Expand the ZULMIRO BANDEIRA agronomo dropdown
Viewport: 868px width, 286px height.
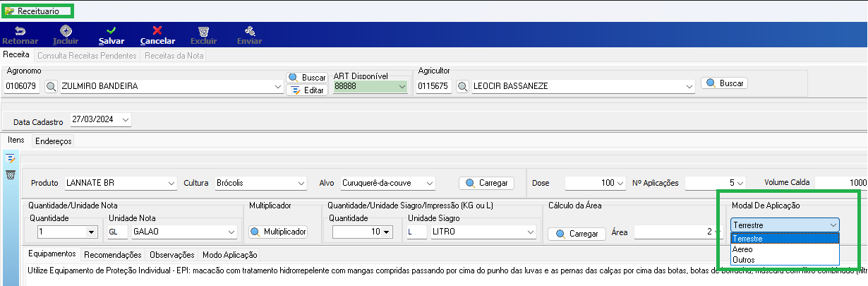click(x=277, y=86)
